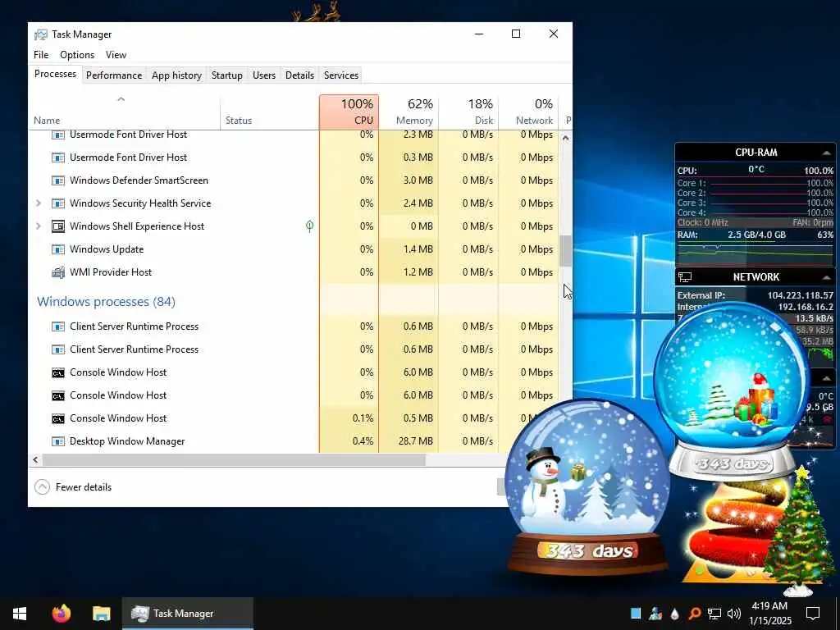Expand the Windows Security Health Service row
Viewport: 840px width, 630px height.
(x=39, y=203)
